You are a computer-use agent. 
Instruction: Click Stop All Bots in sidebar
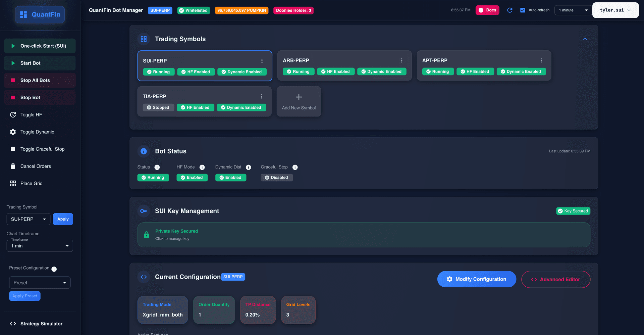40,80
